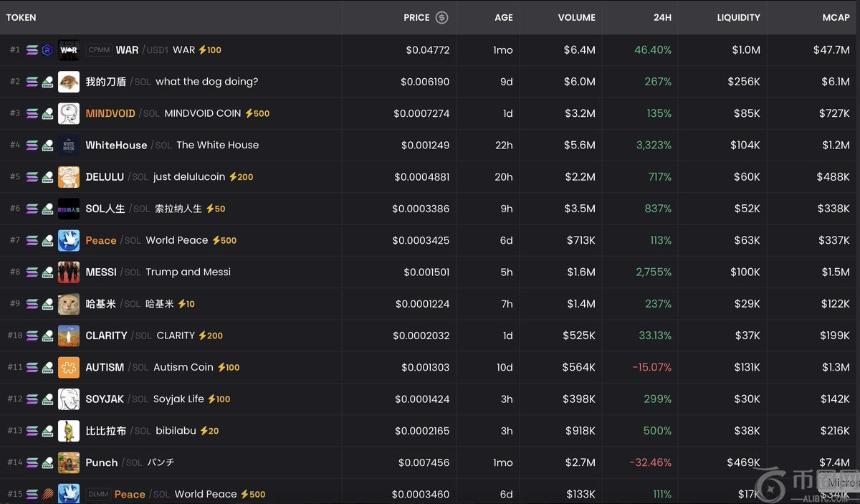This screenshot has height=504, width=860.
Task: Click 'The White House' token description
Action: 218,145
